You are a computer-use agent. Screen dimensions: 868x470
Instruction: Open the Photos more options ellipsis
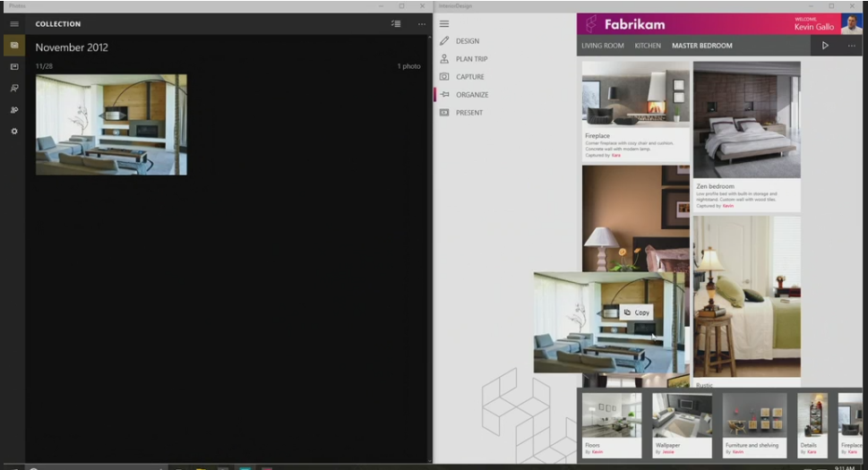[422, 24]
